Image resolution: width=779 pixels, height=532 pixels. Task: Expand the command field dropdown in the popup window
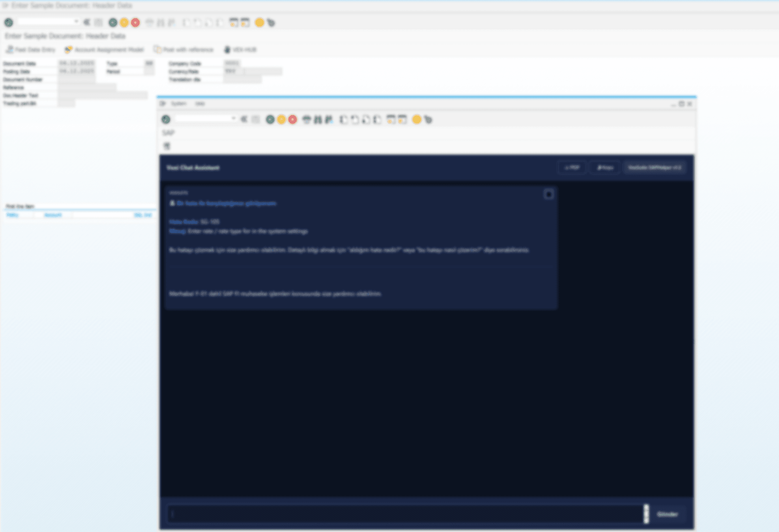tap(233, 119)
